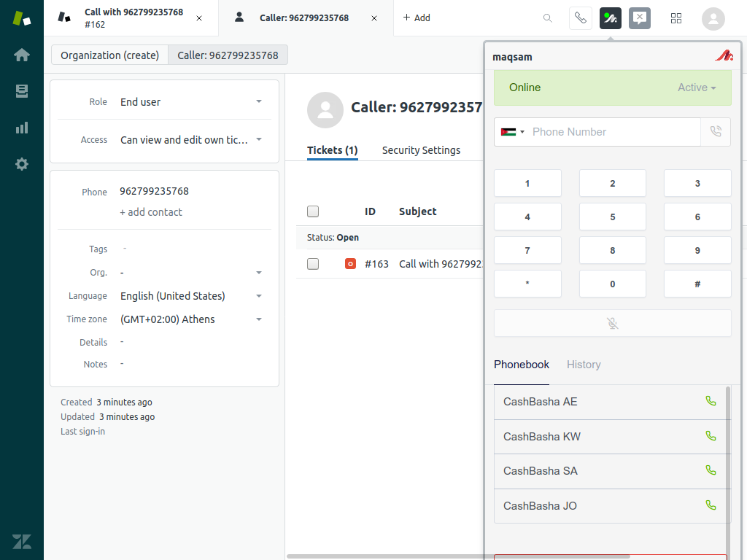Switch to the History tab
The height and width of the screenshot is (560, 747).
click(x=584, y=365)
